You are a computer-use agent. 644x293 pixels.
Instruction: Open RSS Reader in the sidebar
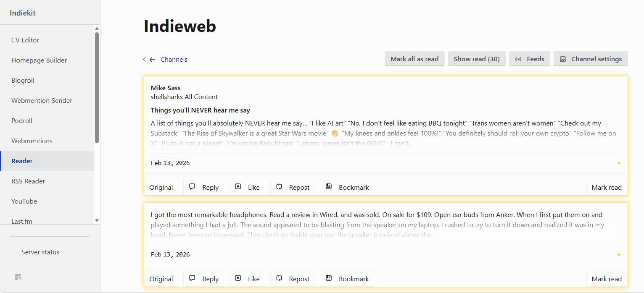[x=28, y=181]
